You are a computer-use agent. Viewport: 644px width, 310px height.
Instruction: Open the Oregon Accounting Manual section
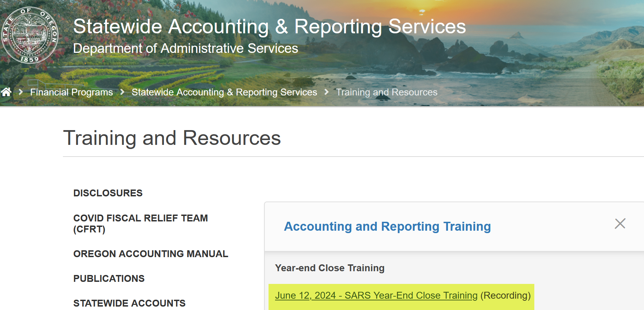pos(151,254)
